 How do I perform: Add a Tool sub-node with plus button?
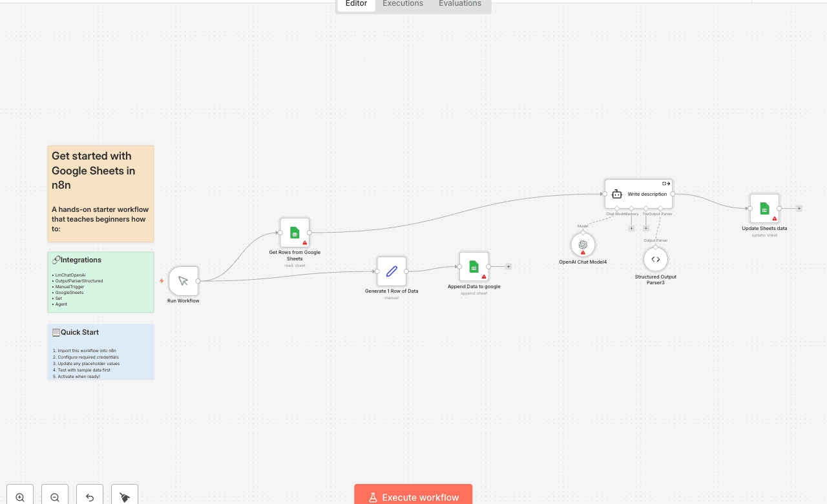pyautogui.click(x=645, y=228)
